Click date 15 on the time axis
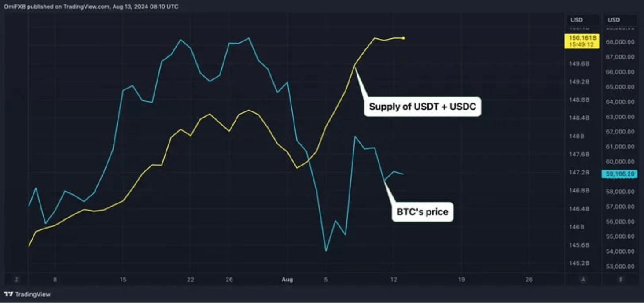Viewport: 644px width, 303px height. pyautogui.click(x=123, y=280)
